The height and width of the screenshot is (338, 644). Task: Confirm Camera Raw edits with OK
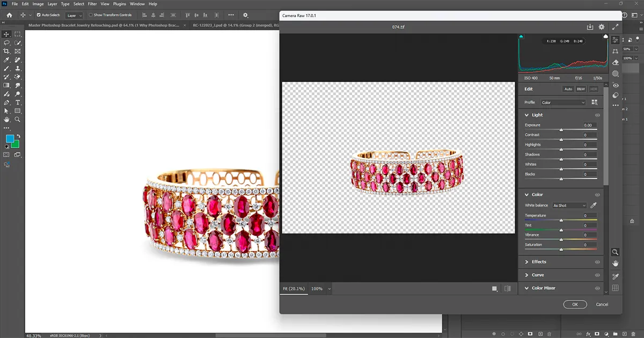pyautogui.click(x=575, y=304)
